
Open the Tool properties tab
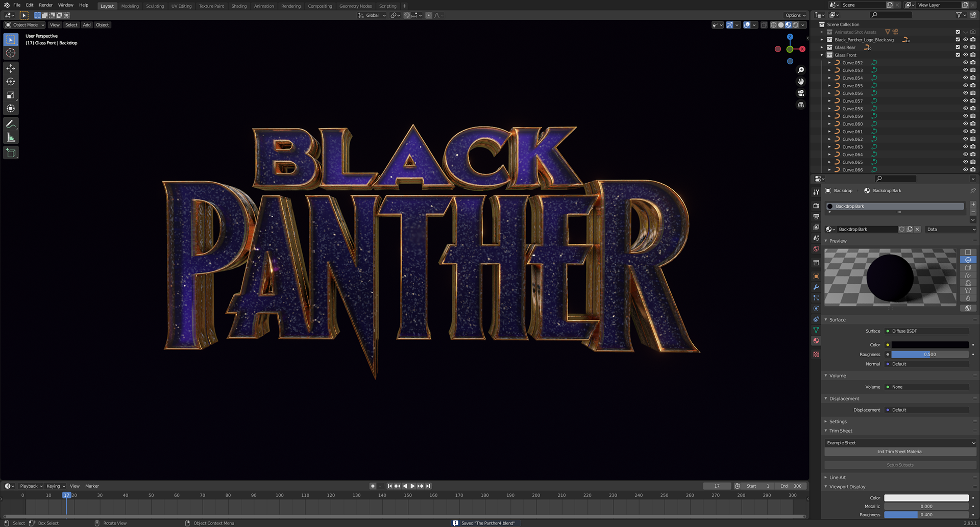(x=816, y=192)
